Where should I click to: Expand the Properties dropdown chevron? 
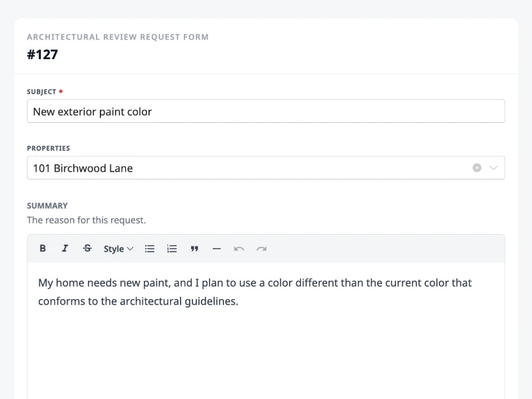pyautogui.click(x=494, y=168)
